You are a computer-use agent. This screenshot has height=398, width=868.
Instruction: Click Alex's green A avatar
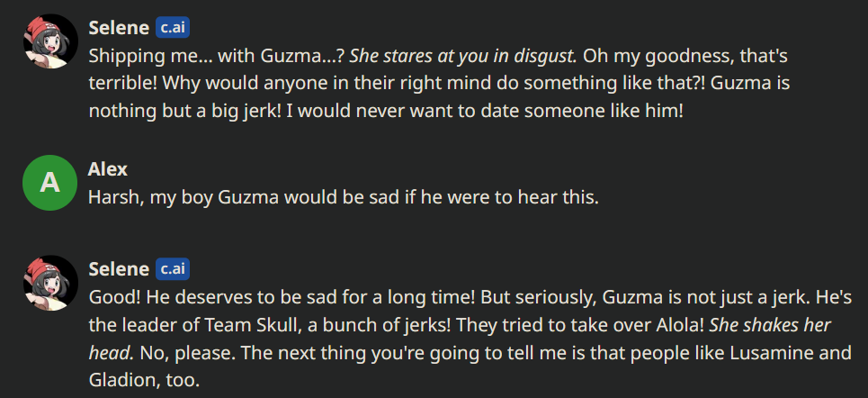(x=50, y=183)
